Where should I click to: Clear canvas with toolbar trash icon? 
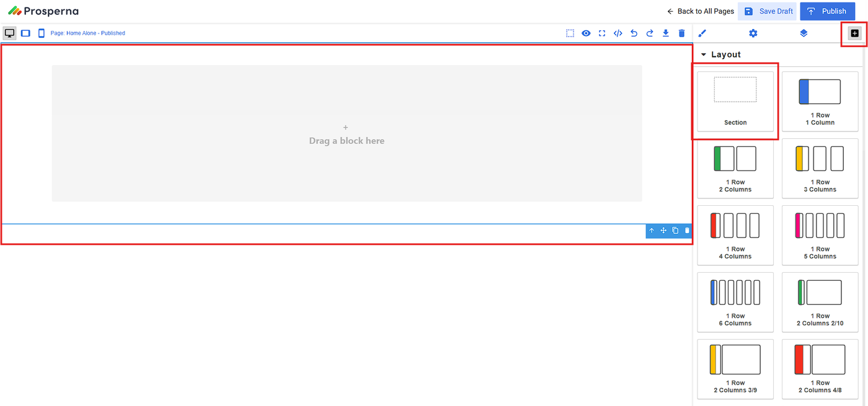point(682,33)
